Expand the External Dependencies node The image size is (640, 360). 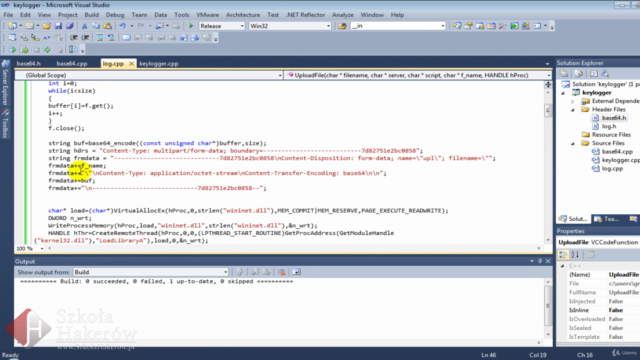573,101
